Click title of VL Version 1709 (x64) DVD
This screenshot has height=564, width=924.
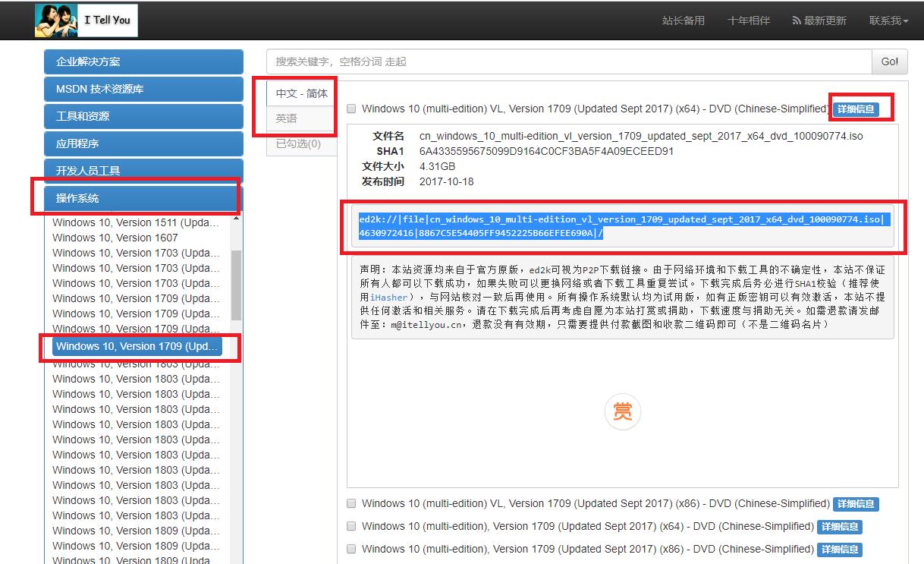click(x=595, y=109)
